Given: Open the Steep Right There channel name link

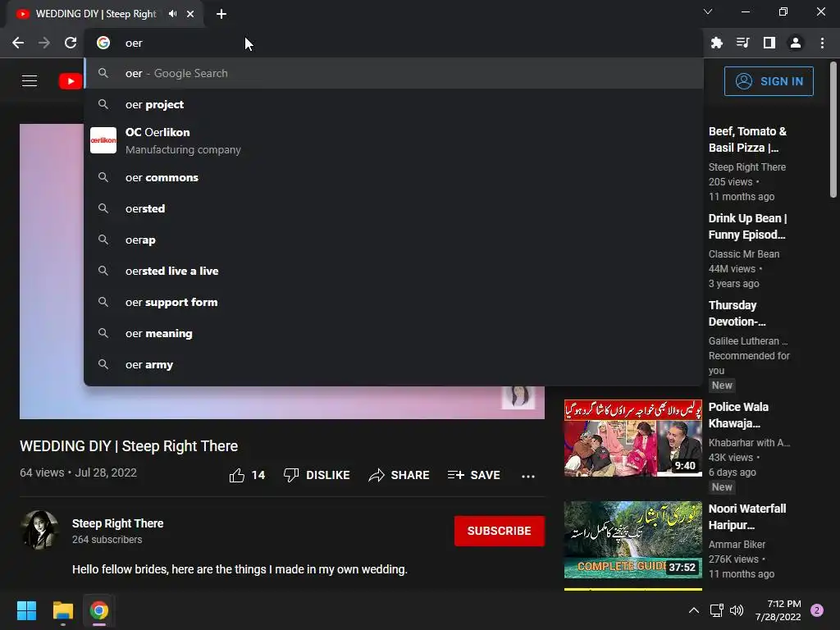Looking at the screenshot, I should [x=118, y=523].
